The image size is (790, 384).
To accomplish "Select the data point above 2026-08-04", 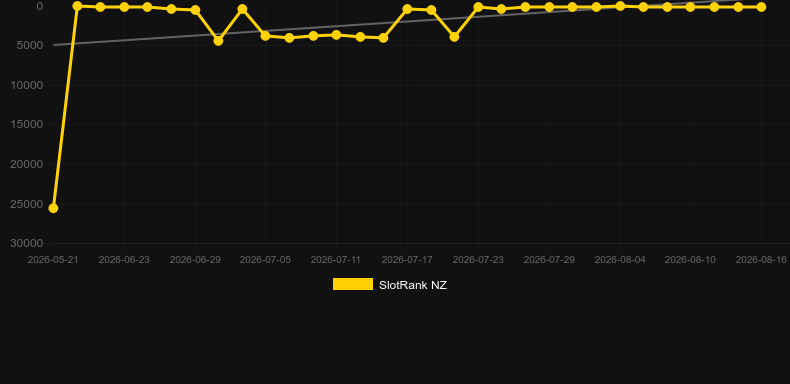I will [x=620, y=6].
